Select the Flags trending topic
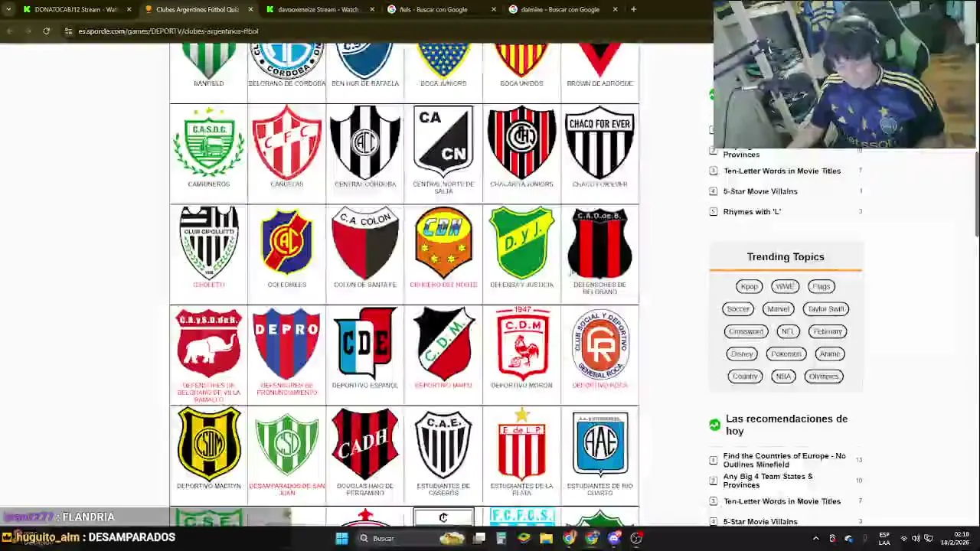Image resolution: width=980 pixels, height=551 pixels. tap(821, 286)
